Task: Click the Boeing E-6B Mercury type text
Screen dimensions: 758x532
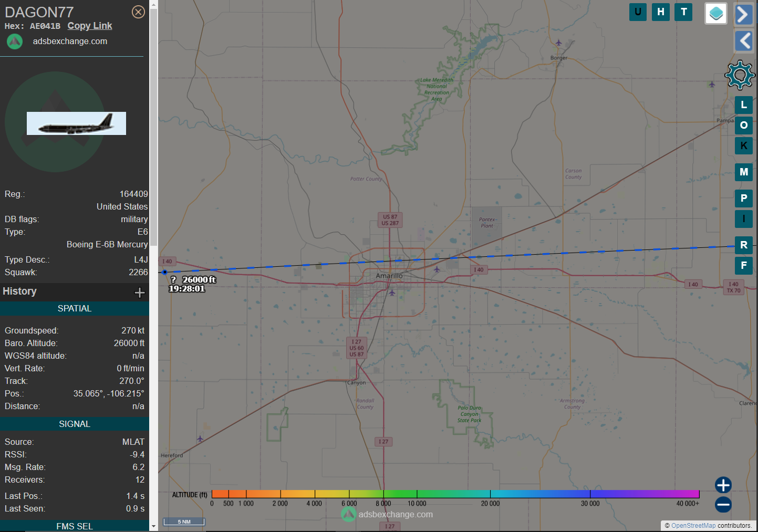Action: 107,244
